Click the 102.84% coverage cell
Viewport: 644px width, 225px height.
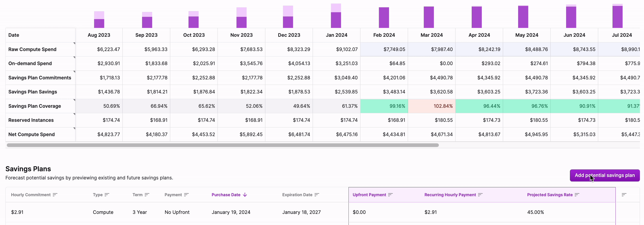[x=432, y=106]
